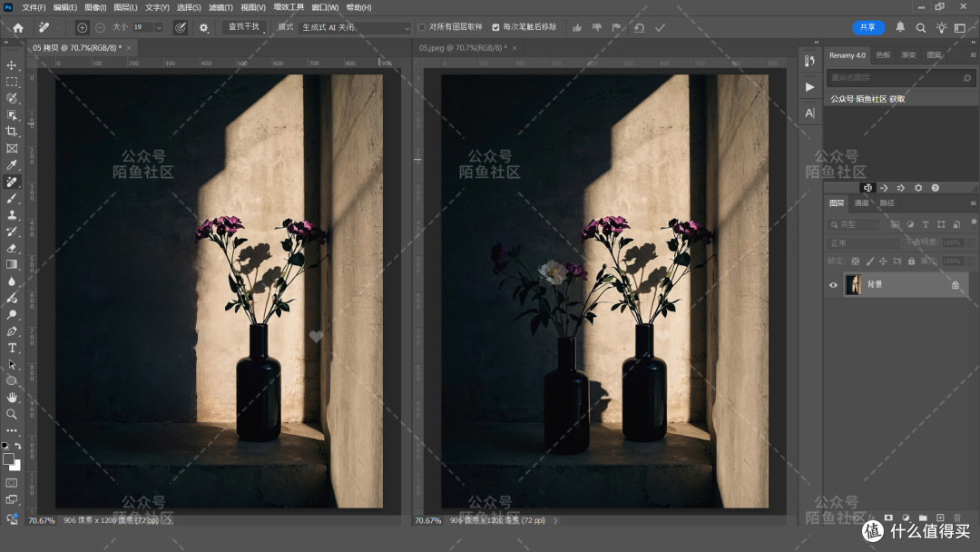Open the notifications bell
Viewport: 980px width, 552px height.
click(x=900, y=27)
